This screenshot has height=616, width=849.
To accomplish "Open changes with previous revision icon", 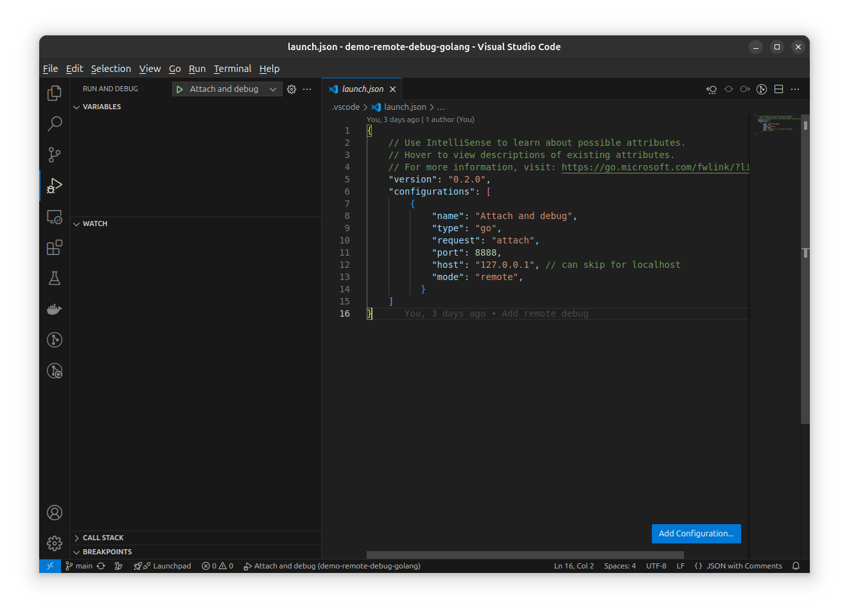I will [x=712, y=89].
